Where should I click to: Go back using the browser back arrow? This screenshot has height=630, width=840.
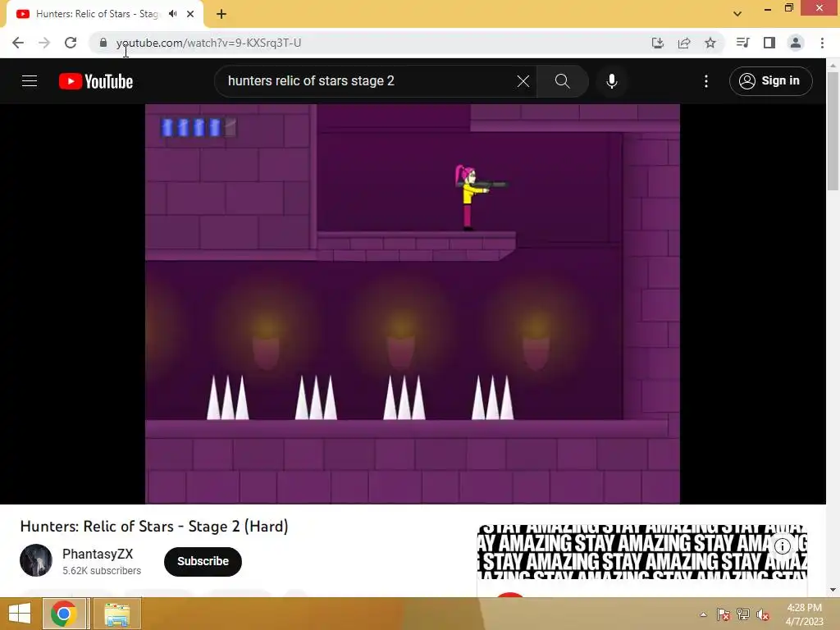18,43
